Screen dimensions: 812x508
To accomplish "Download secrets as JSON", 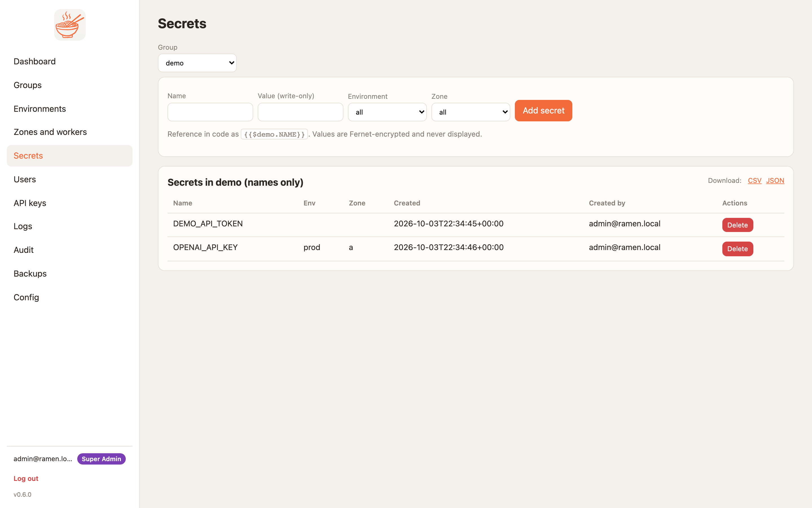I will [x=775, y=180].
